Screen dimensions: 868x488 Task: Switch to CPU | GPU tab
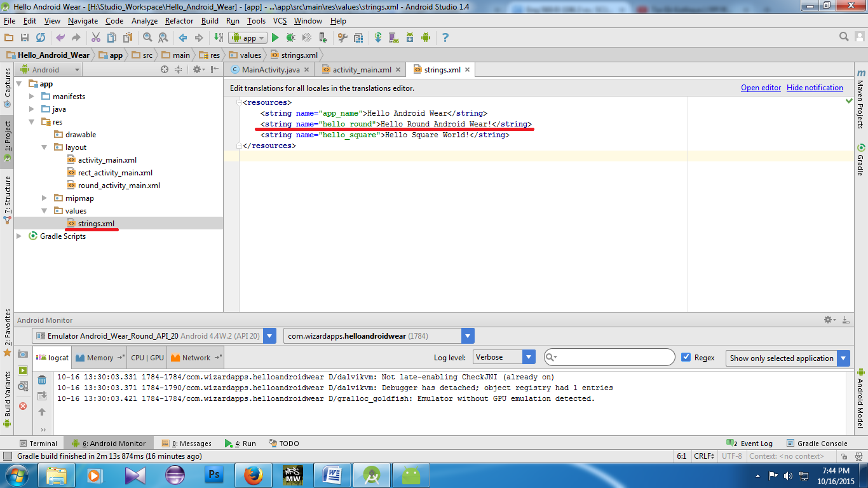click(x=147, y=358)
